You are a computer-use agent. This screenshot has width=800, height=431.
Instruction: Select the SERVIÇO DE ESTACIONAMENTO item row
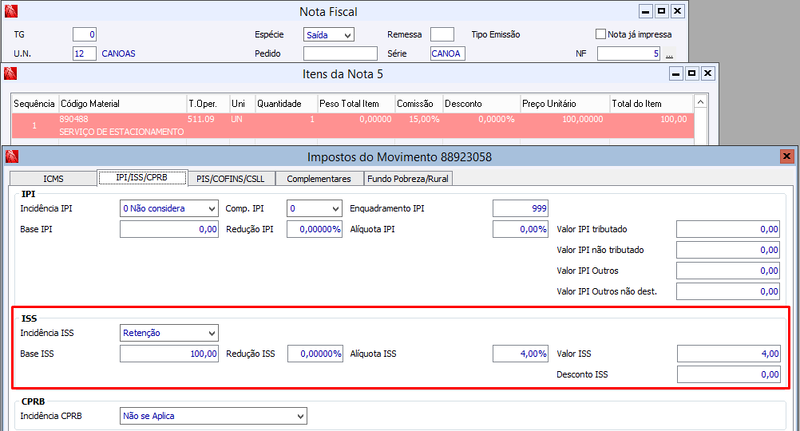[x=353, y=125]
